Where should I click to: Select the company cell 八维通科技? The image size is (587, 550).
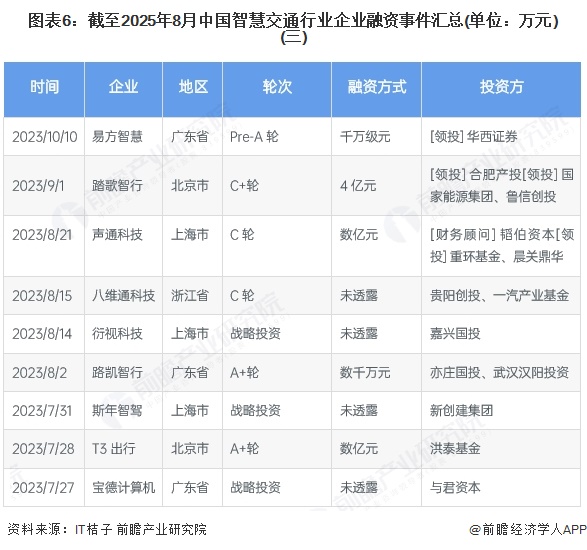tap(123, 296)
